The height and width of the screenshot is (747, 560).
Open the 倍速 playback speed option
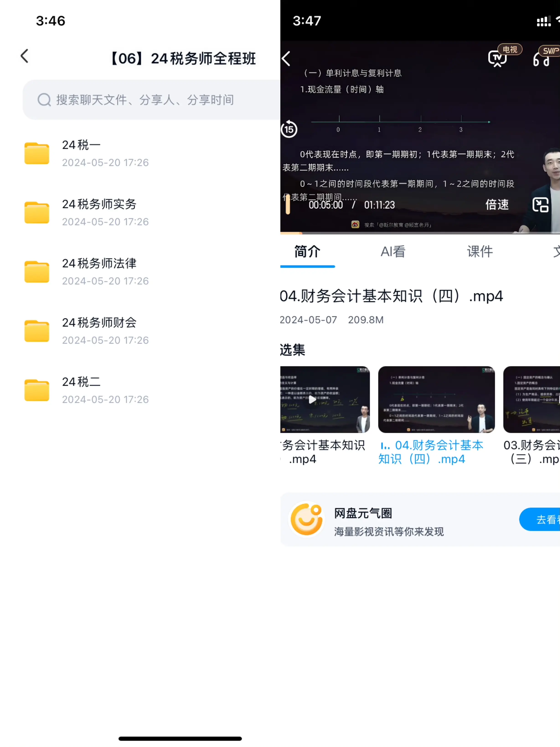[497, 205]
